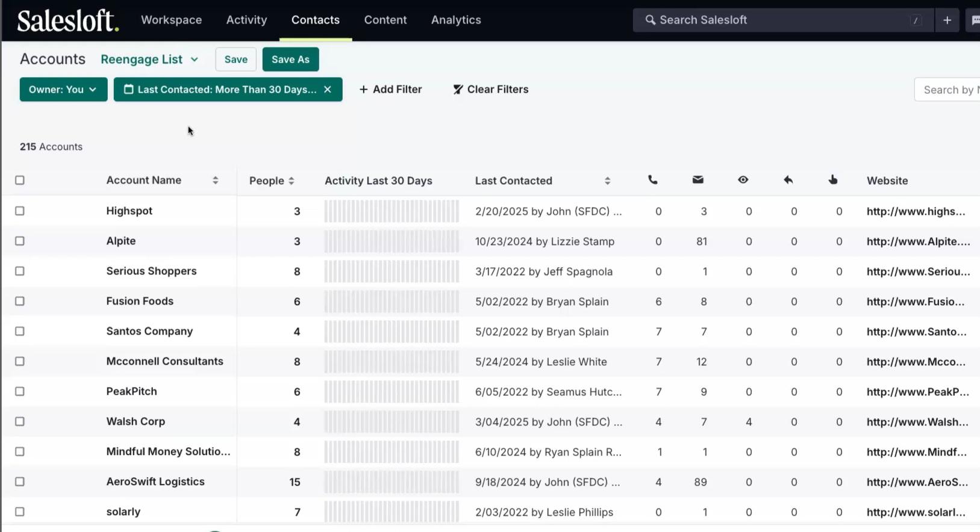
Task: Check the Fusion Foods row checkbox
Action: (20, 301)
